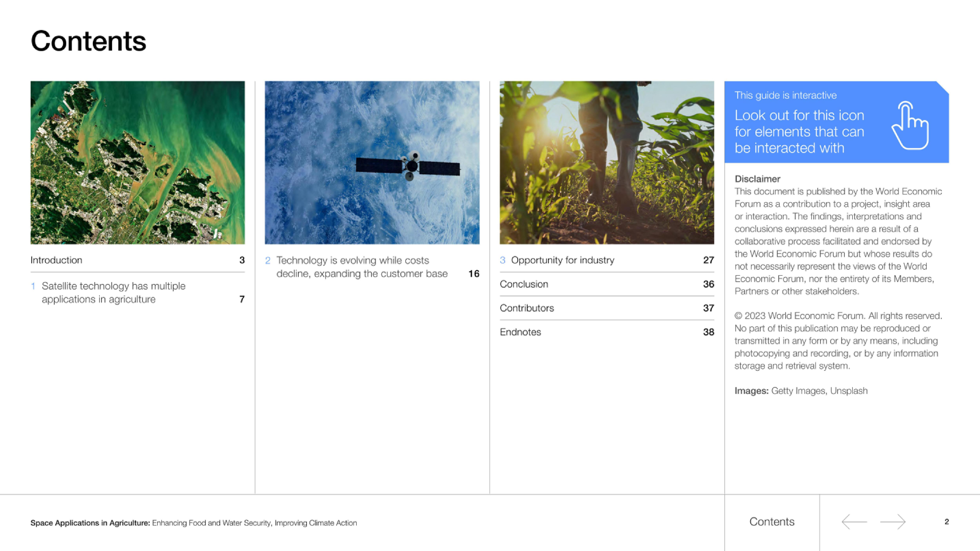Open the Contents footer button
The width and height of the screenshot is (980, 551).
tap(772, 522)
